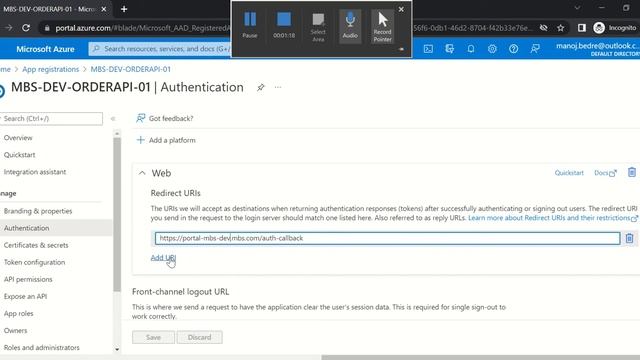This screenshot has width=640, height=360.
Task: Collapse the Web platform section
Action: [x=142, y=173]
